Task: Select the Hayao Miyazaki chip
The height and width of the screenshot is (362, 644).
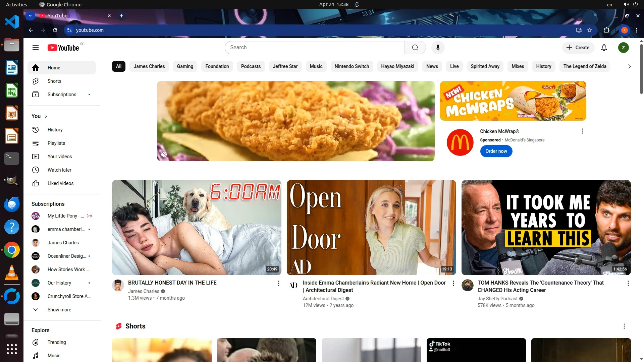Action: click(397, 66)
